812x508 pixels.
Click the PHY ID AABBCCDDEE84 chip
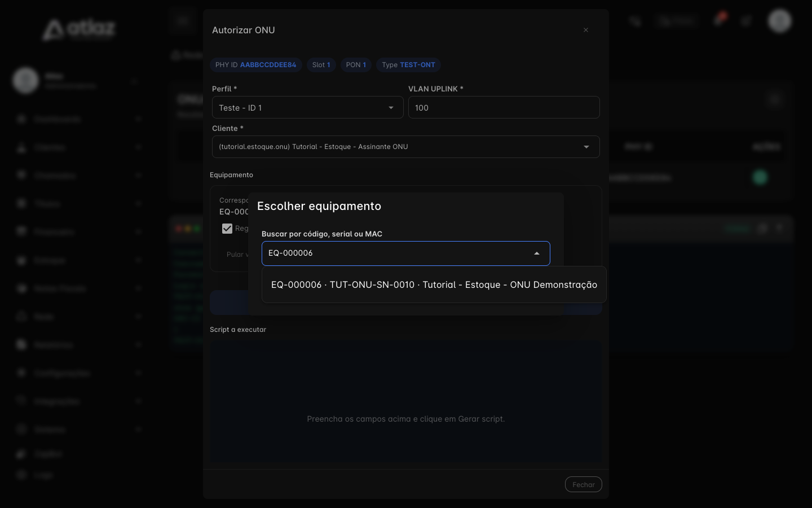coord(256,65)
